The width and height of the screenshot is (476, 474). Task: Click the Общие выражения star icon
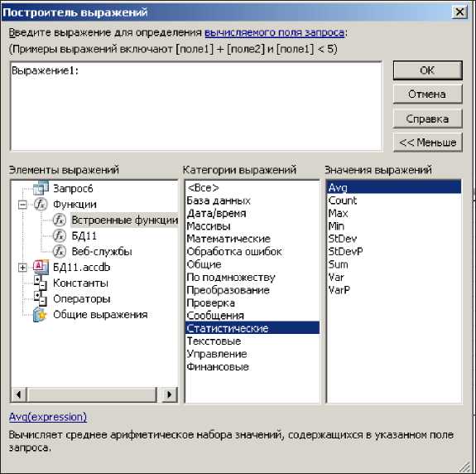41,315
